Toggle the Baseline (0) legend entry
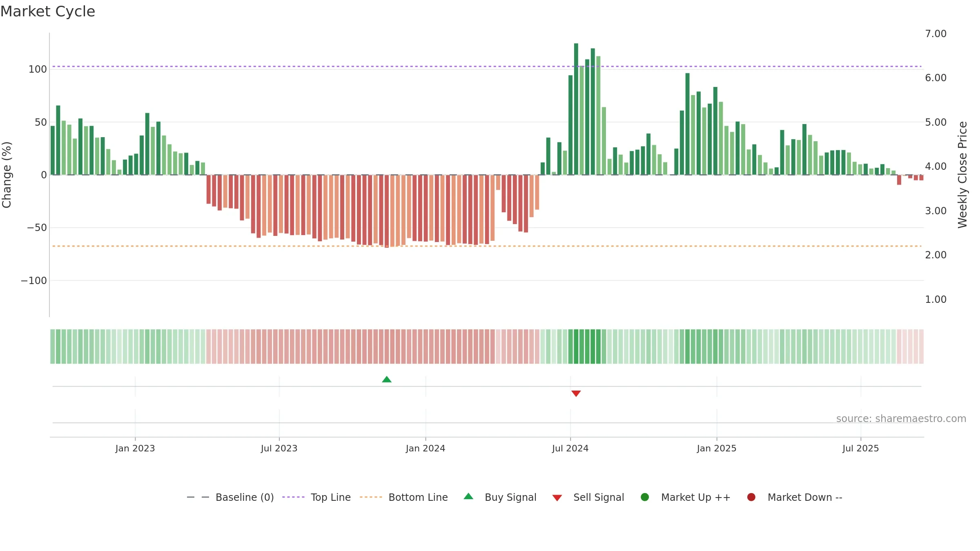 (230, 498)
